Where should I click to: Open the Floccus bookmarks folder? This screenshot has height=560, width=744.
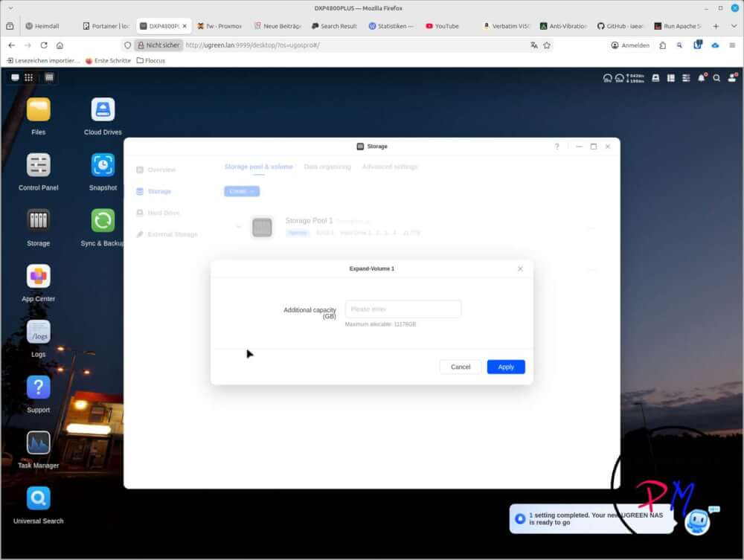151,60
